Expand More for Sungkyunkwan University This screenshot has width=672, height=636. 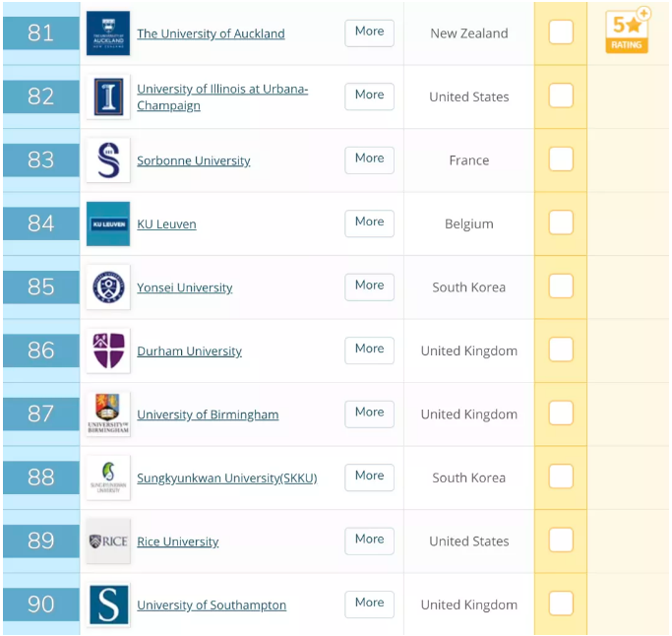pos(369,477)
